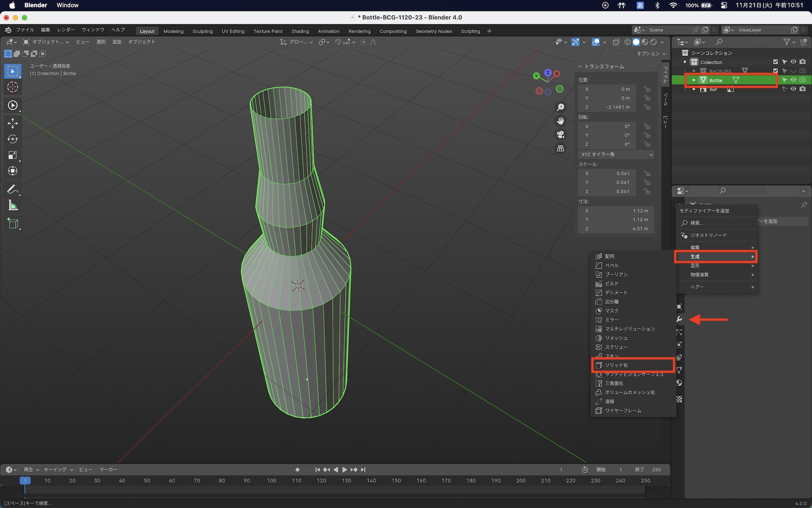The width and height of the screenshot is (812, 508).
Task: Select the 3D Cursor tool
Action: coord(13,87)
